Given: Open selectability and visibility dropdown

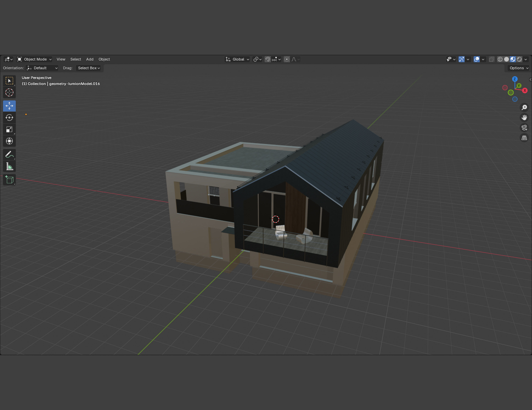Looking at the screenshot, I should pyautogui.click(x=451, y=59).
